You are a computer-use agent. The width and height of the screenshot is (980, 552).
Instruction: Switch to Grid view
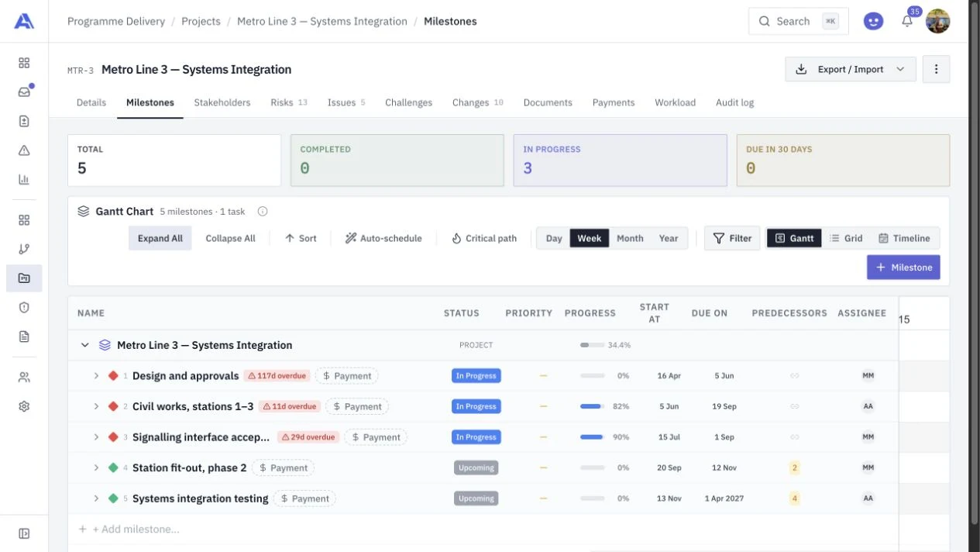point(846,239)
